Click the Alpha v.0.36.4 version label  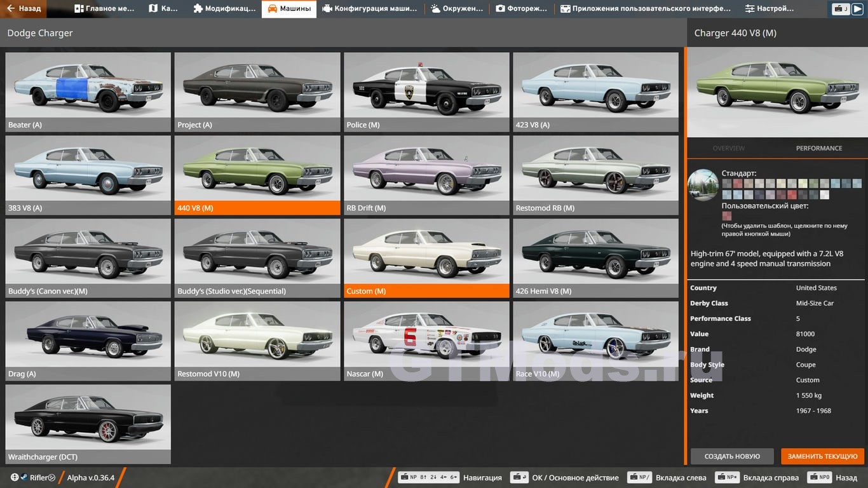click(91, 477)
